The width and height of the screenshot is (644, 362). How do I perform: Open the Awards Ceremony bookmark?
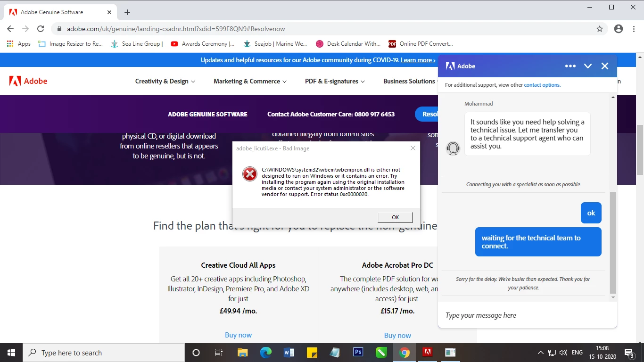[203, 44]
